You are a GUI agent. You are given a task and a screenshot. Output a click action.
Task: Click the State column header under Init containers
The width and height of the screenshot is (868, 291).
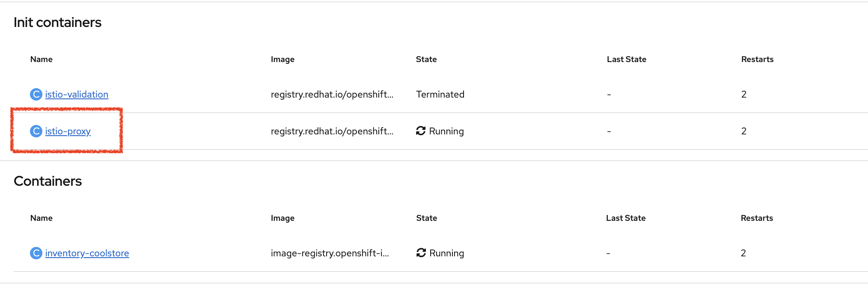(426, 59)
